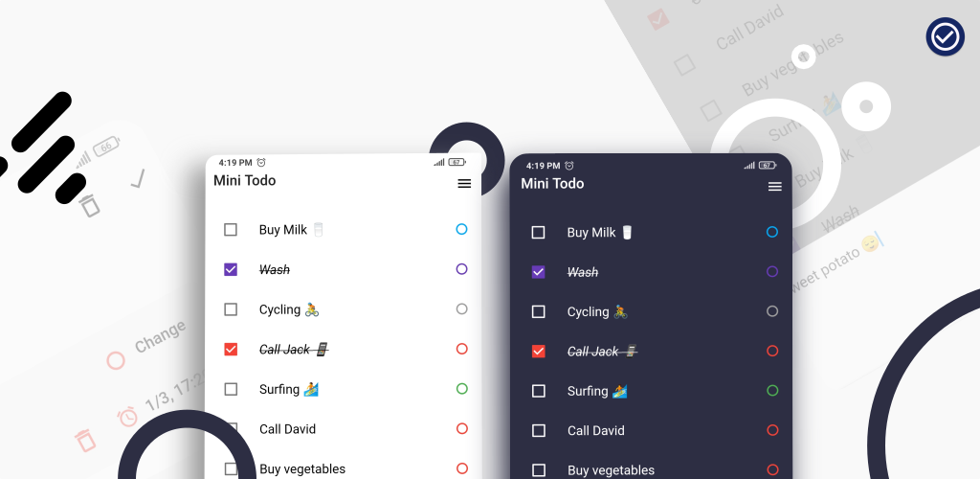This screenshot has width=980, height=479.
Task: Click the signal bars in dark status bar
Action: coord(749,165)
